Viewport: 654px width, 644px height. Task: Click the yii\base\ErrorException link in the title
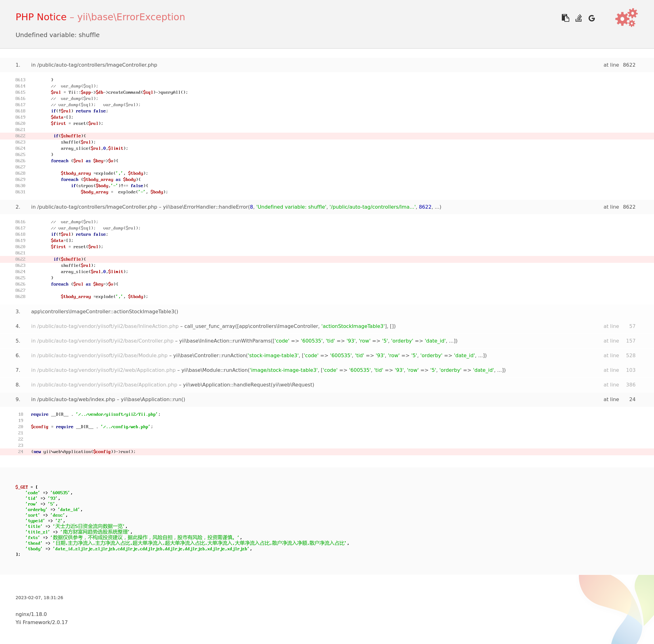pyautogui.click(x=131, y=17)
